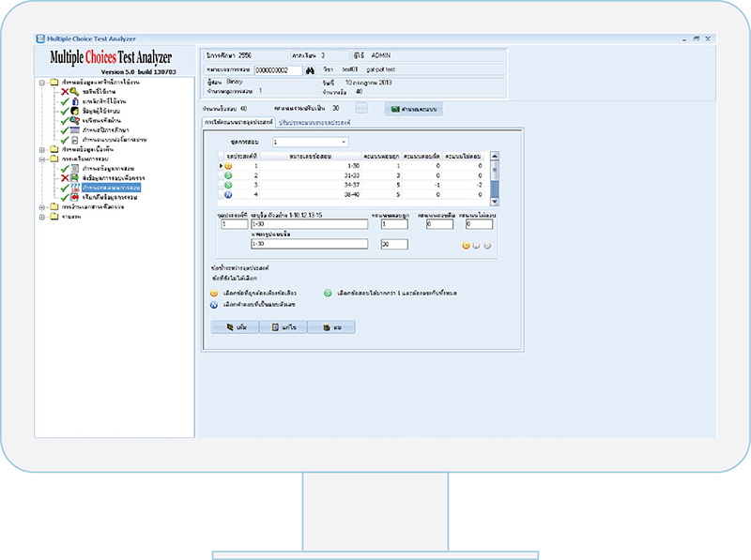Select the orange G type toggle near inputs
Image resolution: width=751 pixels, height=560 pixels.
pos(467,246)
